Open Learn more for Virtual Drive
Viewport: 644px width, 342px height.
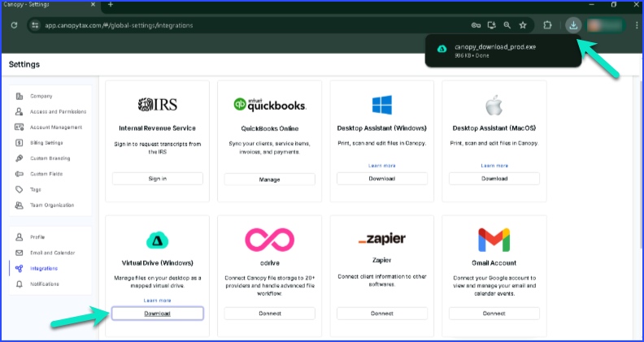pyautogui.click(x=157, y=301)
